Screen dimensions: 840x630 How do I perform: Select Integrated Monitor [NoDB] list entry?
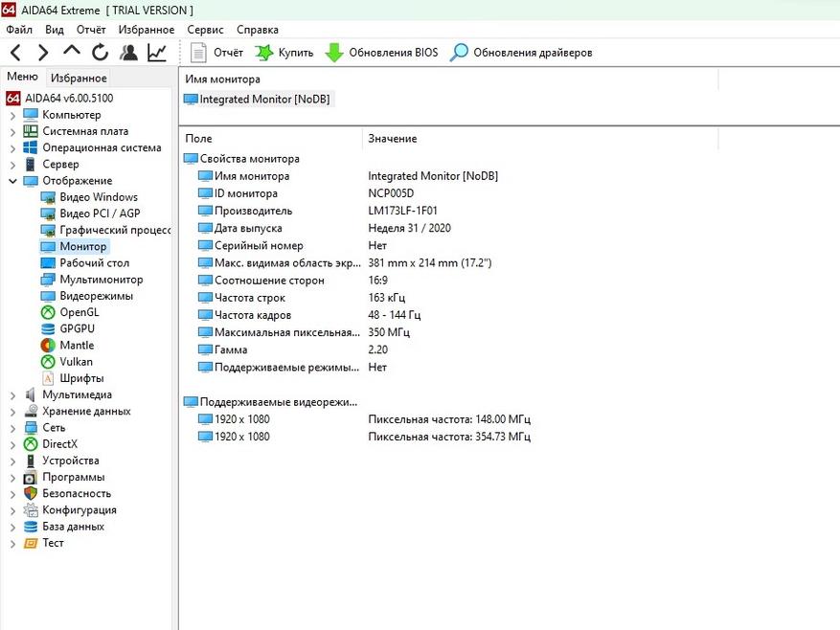264,99
